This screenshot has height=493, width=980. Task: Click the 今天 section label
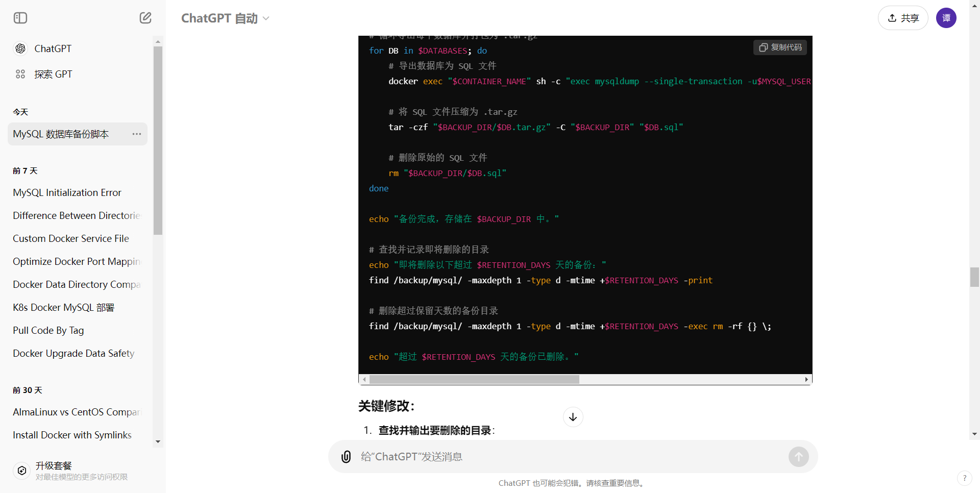point(20,112)
